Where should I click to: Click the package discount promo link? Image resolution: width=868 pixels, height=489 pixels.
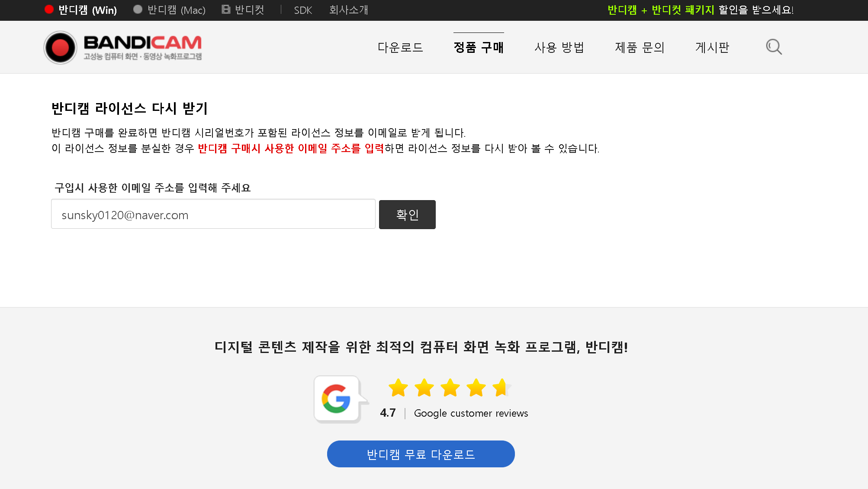point(701,10)
